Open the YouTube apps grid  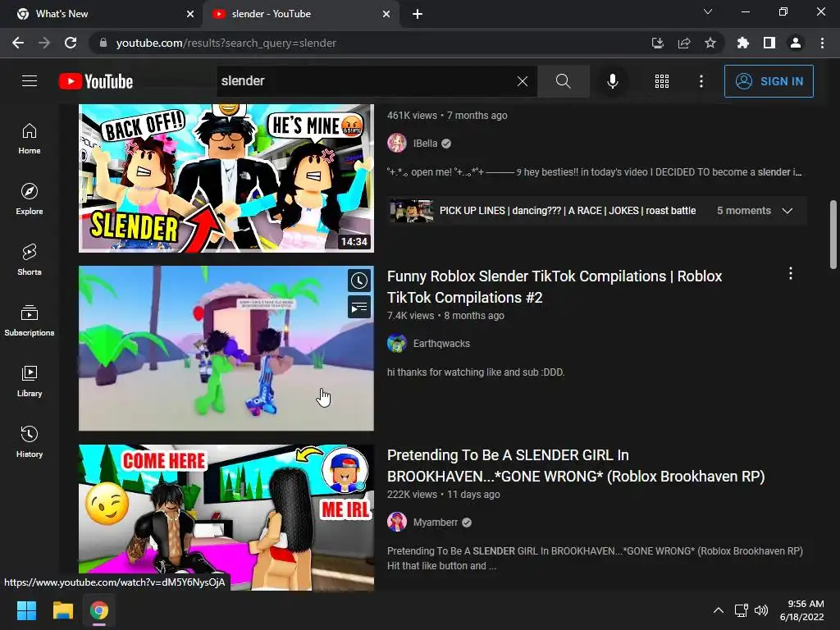coord(662,81)
